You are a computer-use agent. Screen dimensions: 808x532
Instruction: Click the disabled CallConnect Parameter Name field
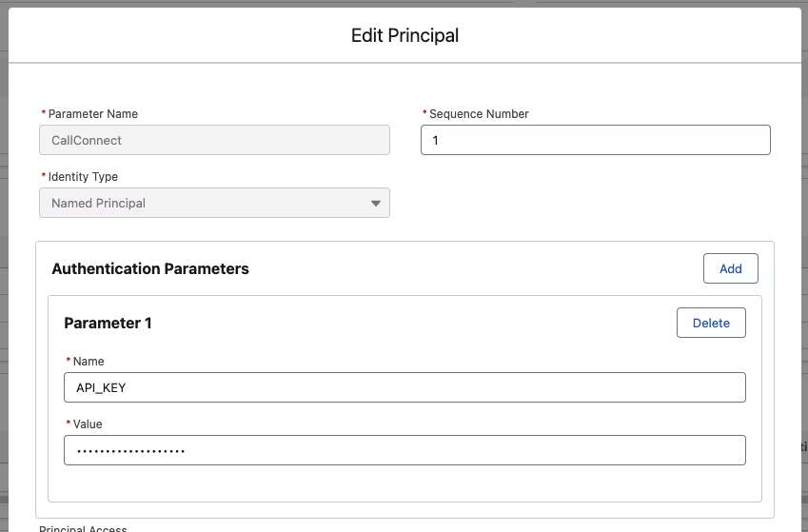(214, 140)
